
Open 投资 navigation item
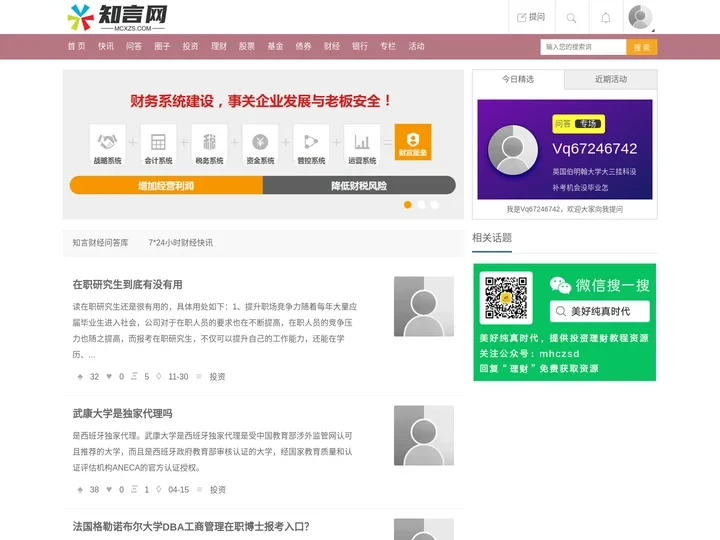point(190,46)
